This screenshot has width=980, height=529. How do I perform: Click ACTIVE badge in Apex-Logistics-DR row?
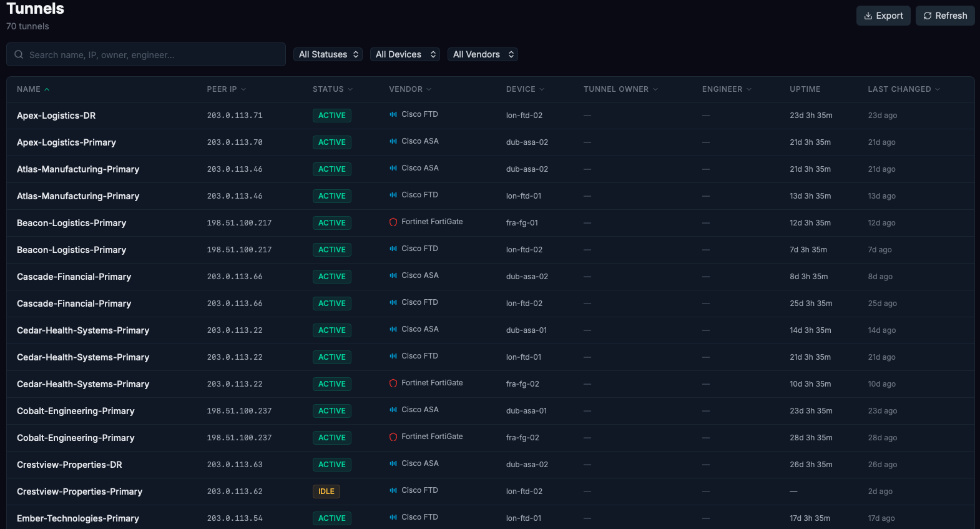pos(332,116)
